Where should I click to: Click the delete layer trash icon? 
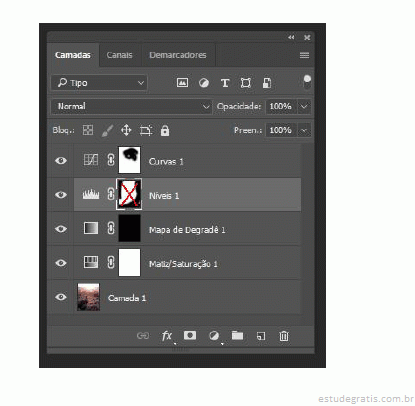284,336
